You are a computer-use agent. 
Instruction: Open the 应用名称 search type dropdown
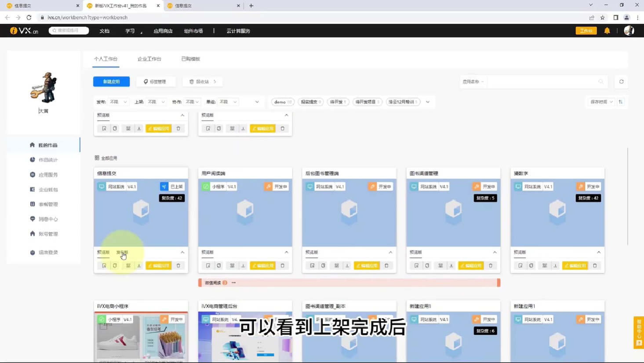pyautogui.click(x=473, y=81)
